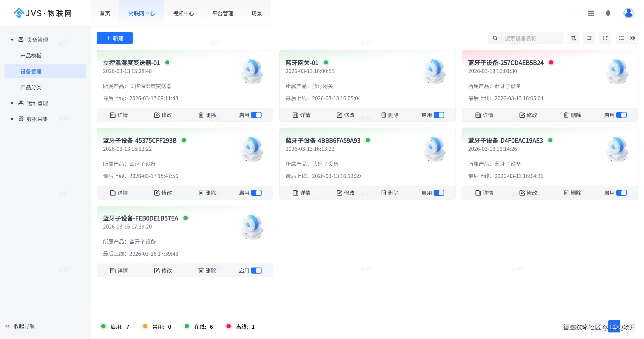
Task: Toggle enable switch for 蓝牙网关-01
Action: click(x=439, y=115)
